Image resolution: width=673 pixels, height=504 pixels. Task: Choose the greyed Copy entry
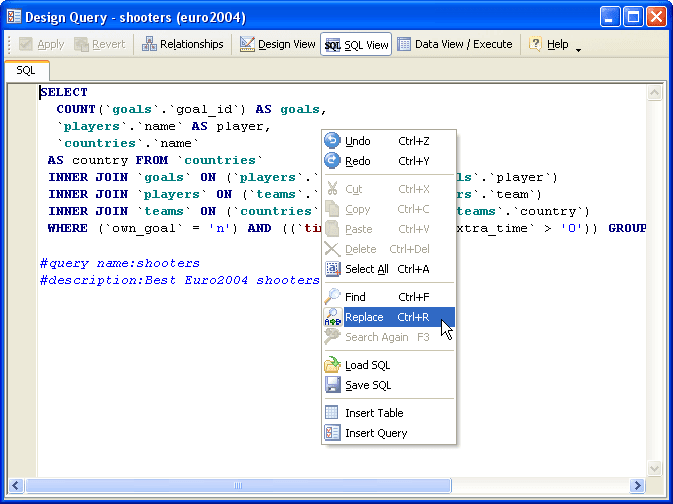388,209
